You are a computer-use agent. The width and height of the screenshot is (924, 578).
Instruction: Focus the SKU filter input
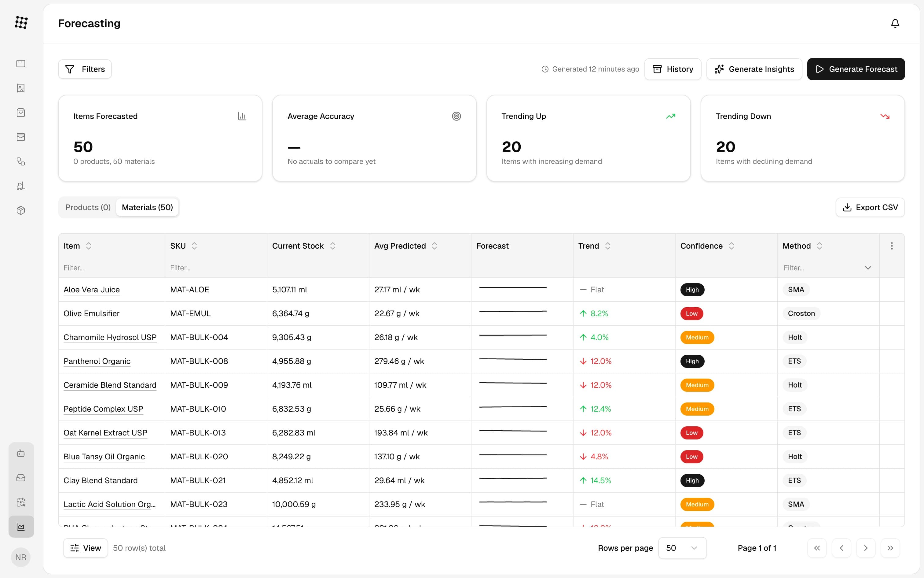point(216,268)
